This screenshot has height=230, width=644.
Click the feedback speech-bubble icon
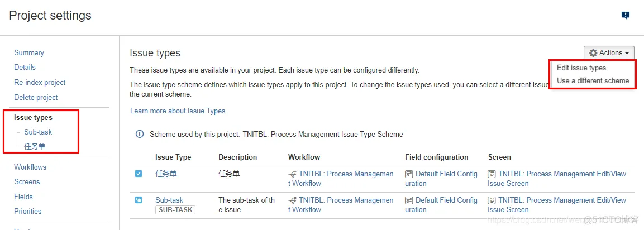click(626, 16)
